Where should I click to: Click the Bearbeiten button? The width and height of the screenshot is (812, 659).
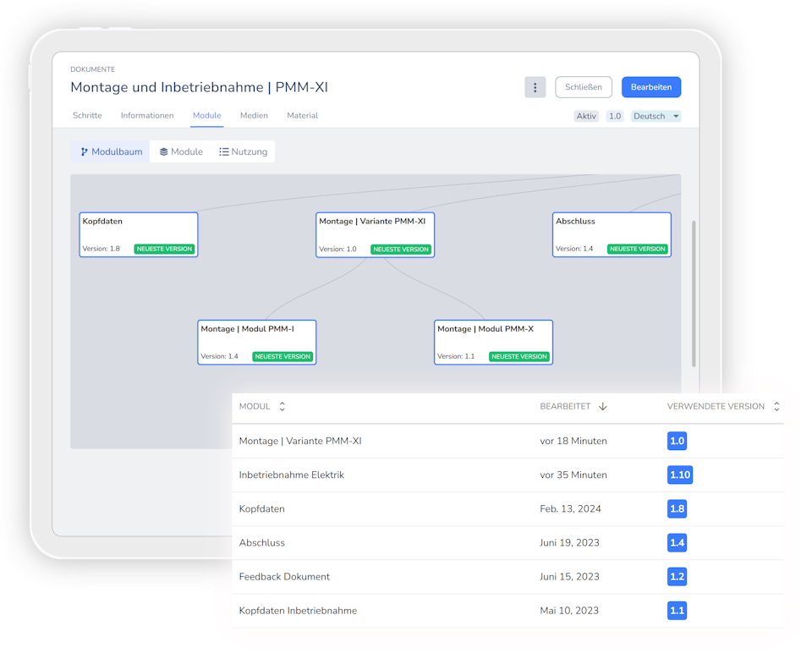pyautogui.click(x=650, y=87)
